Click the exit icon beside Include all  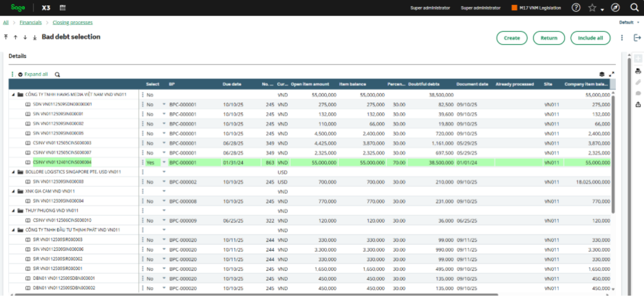(x=637, y=38)
